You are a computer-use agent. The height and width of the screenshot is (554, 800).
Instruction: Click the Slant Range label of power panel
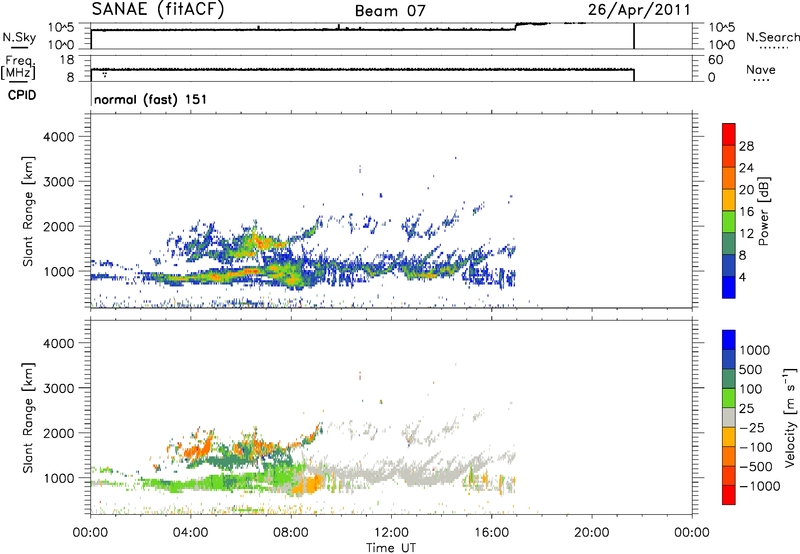click(x=28, y=211)
